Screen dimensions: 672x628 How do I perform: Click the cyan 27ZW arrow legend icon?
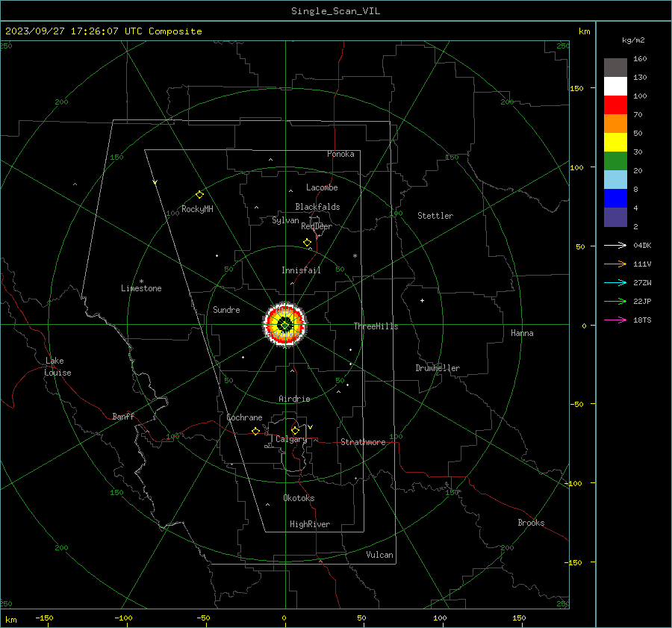click(x=615, y=282)
